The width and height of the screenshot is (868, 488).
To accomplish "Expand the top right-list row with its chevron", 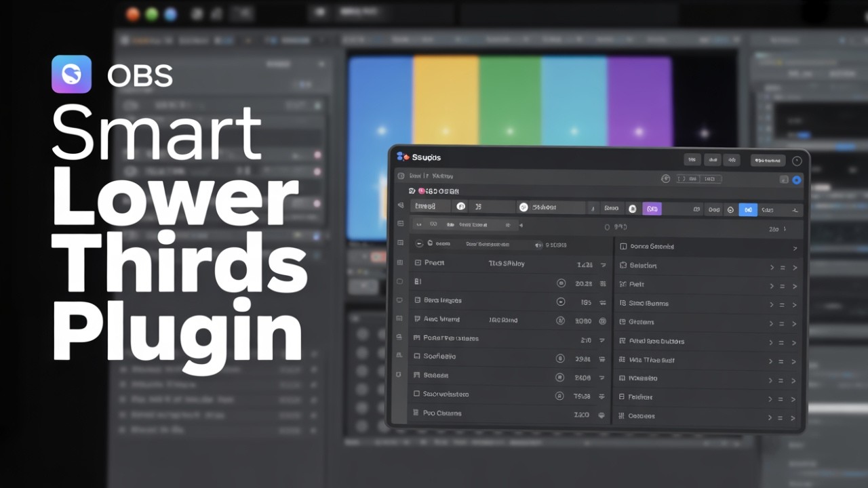I will click(795, 249).
